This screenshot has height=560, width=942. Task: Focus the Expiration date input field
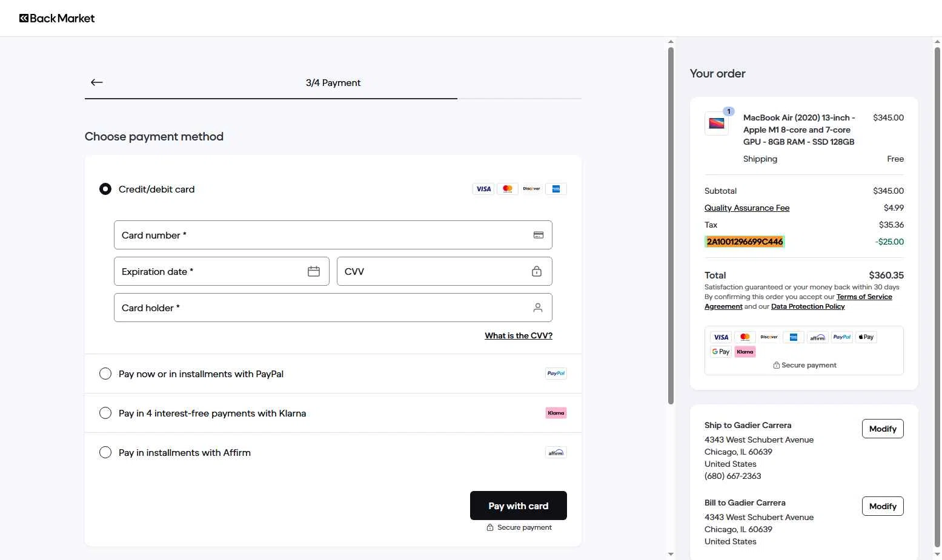222,271
